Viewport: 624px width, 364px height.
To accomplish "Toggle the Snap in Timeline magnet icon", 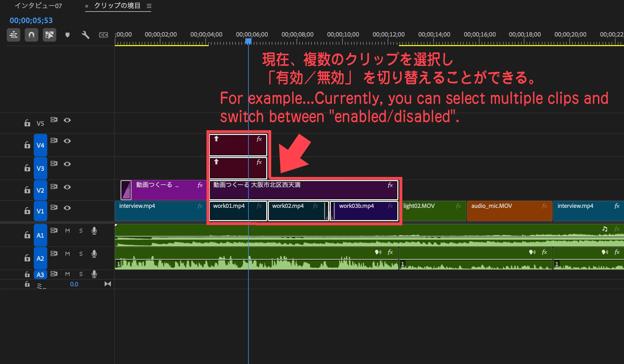I will tap(31, 35).
